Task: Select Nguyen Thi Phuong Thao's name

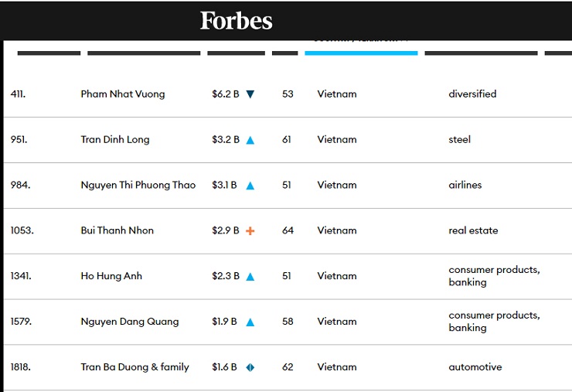Action: (138, 186)
